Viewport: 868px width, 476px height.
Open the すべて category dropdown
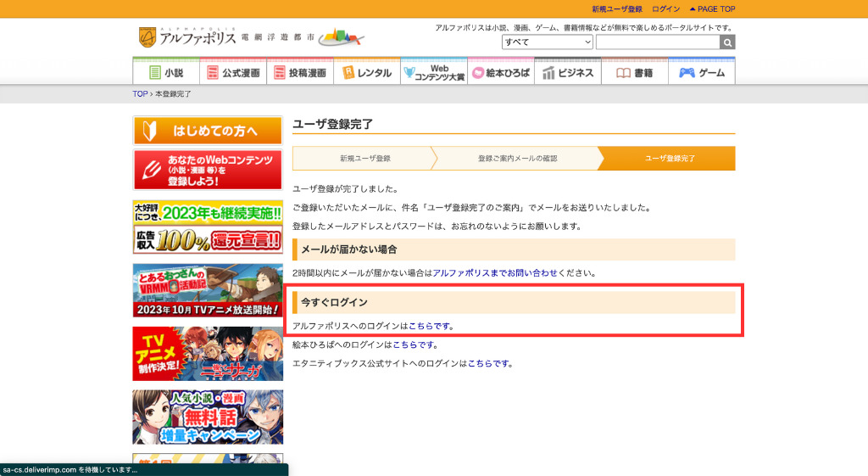pyautogui.click(x=548, y=42)
